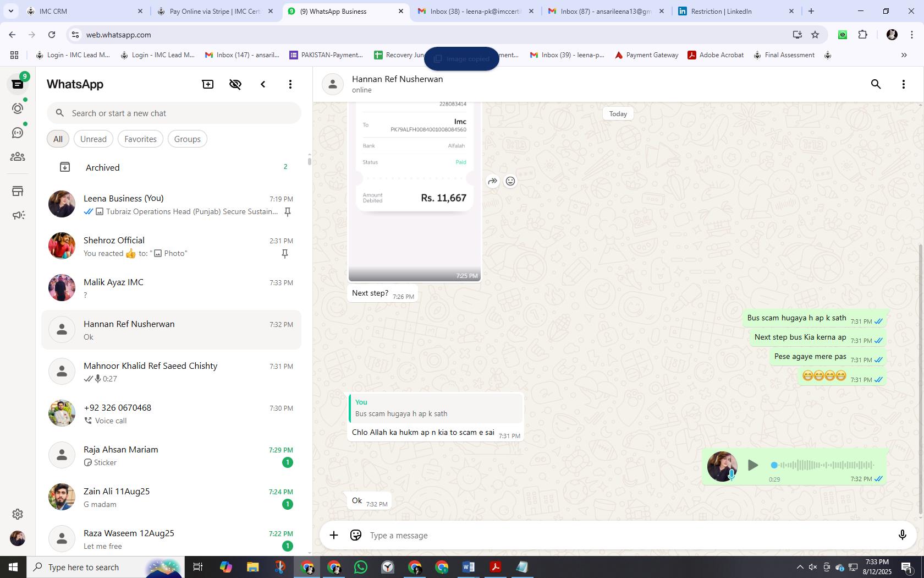Open the Archived chats row
This screenshot has width=924, height=578.
[x=172, y=167]
